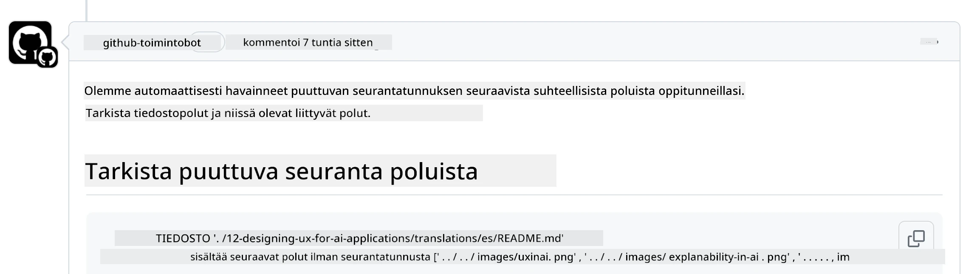
Task: Copy the code block with copy icon
Action: pos(916,238)
